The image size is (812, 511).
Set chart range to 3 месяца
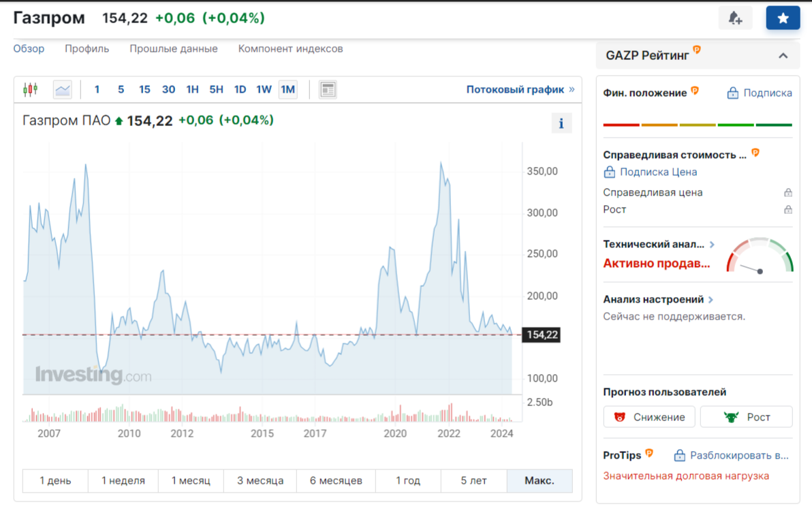click(260, 481)
